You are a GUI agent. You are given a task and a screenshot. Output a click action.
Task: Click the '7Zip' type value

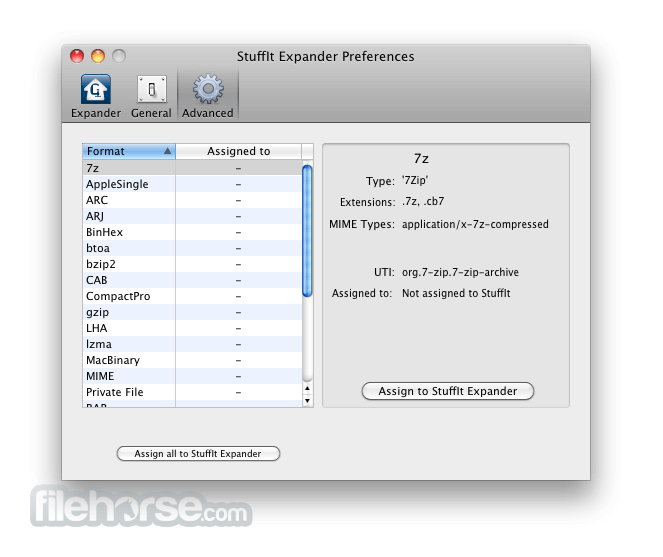coord(415,181)
